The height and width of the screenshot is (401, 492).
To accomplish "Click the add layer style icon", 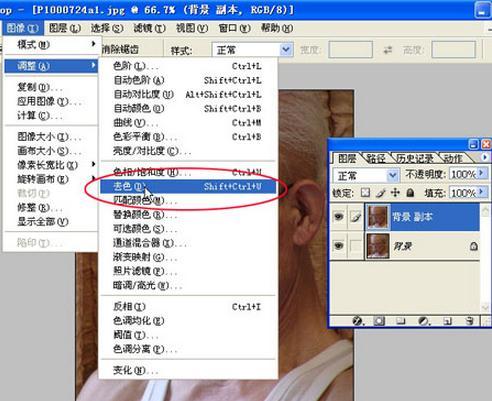I will [x=357, y=321].
